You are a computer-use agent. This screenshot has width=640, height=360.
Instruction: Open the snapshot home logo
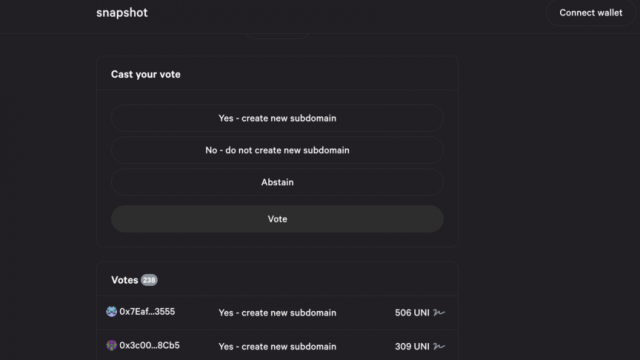(122, 13)
